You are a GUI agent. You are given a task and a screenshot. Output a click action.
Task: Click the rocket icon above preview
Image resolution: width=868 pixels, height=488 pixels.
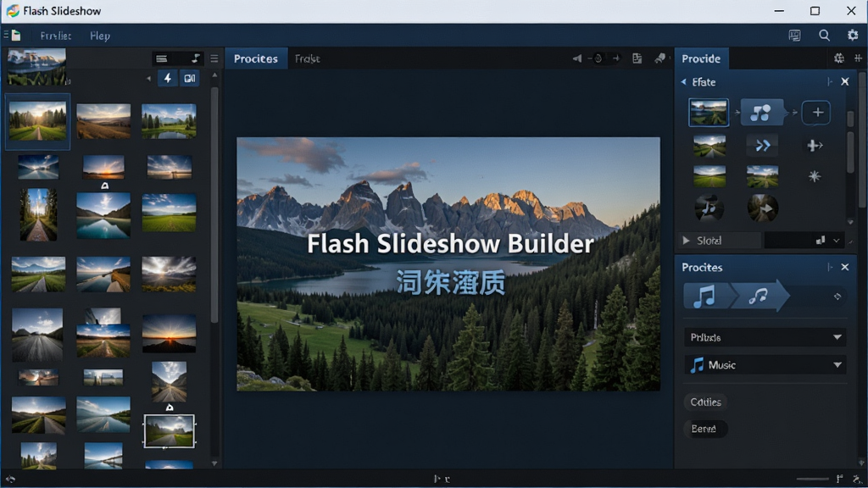tap(659, 58)
